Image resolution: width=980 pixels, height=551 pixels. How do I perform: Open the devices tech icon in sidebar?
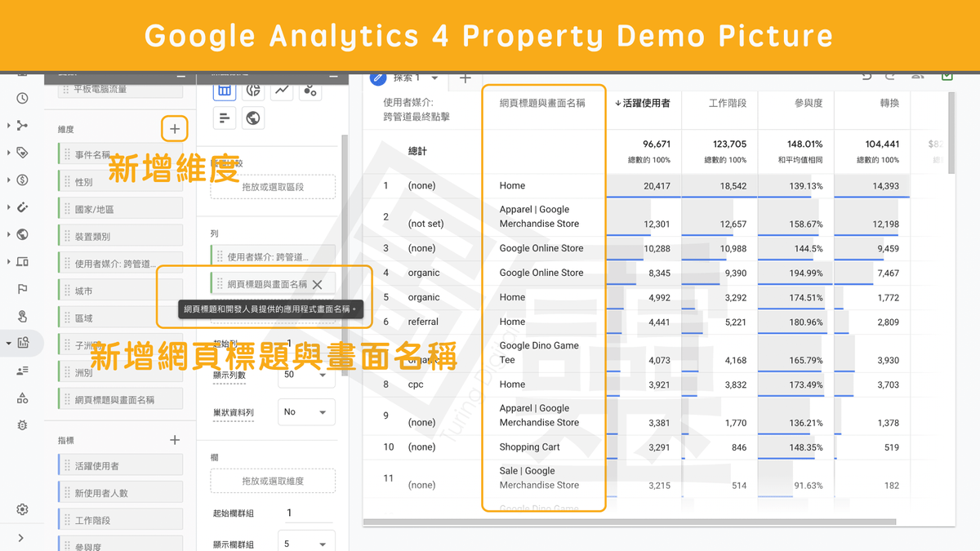(x=22, y=262)
